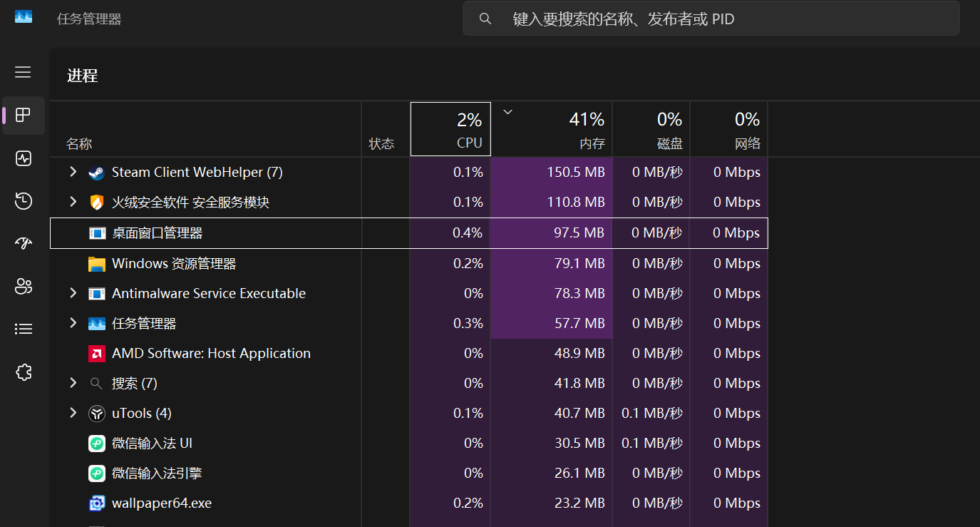The image size is (980, 527).
Task: Click the 150.5 MB memory value
Action: (575, 173)
